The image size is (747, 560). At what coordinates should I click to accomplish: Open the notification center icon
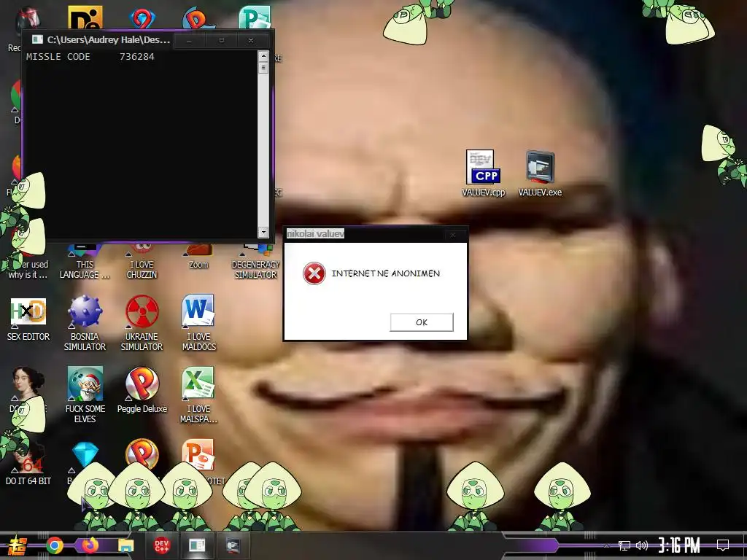(723, 545)
